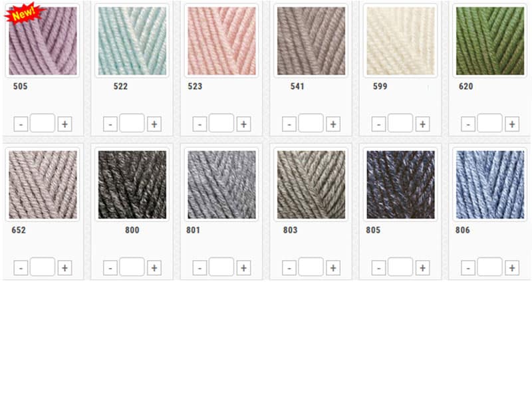This screenshot has width=532, height=399.
Task: Click minus button under color 541
Action: (289, 124)
